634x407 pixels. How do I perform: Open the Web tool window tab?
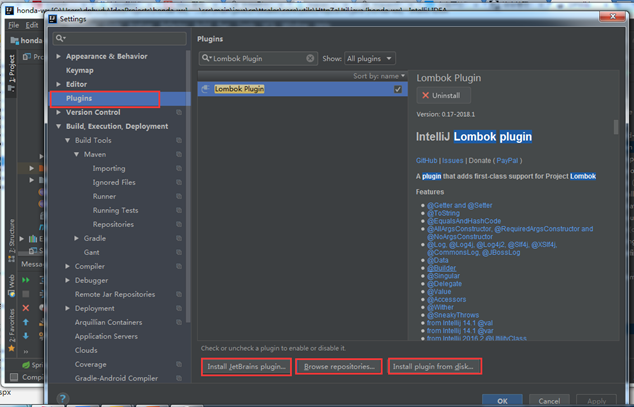point(12,285)
